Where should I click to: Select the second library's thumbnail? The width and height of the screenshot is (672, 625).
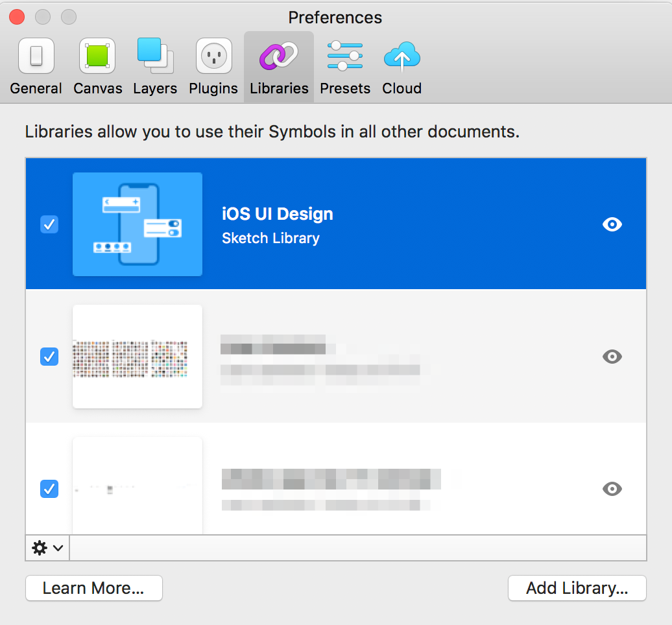pyautogui.click(x=138, y=357)
